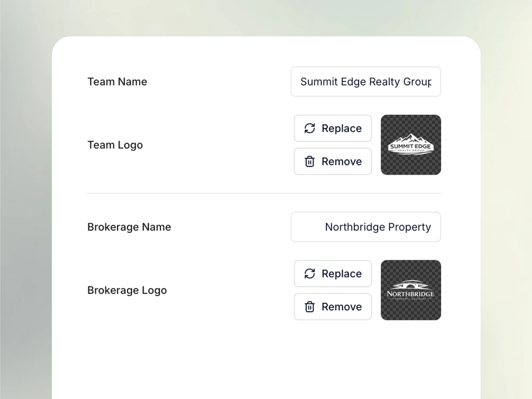
Task: Focus the Team Name input field
Action: coord(366,82)
